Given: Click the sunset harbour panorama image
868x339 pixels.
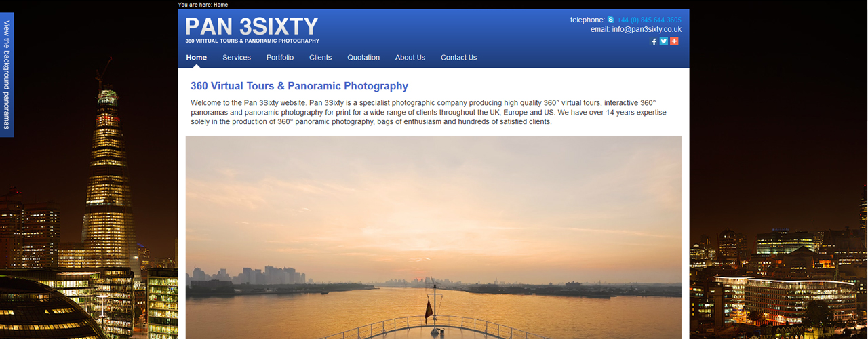Looking at the screenshot, I should click(433, 237).
